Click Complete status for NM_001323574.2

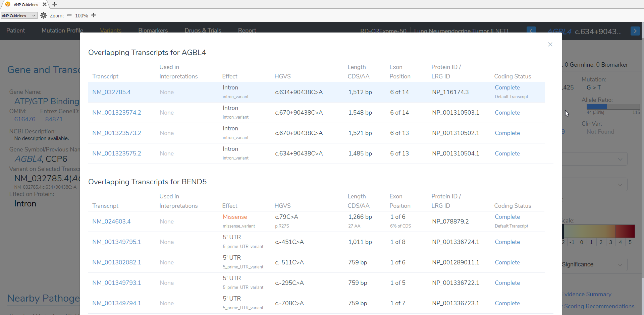(507, 113)
